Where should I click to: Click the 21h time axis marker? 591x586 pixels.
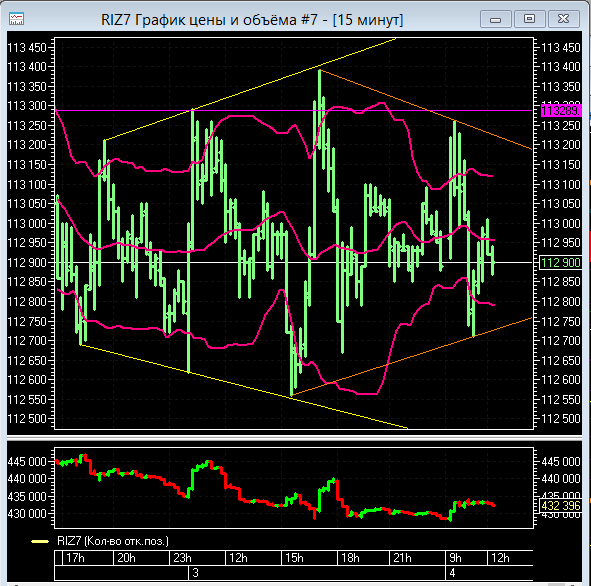(x=402, y=558)
